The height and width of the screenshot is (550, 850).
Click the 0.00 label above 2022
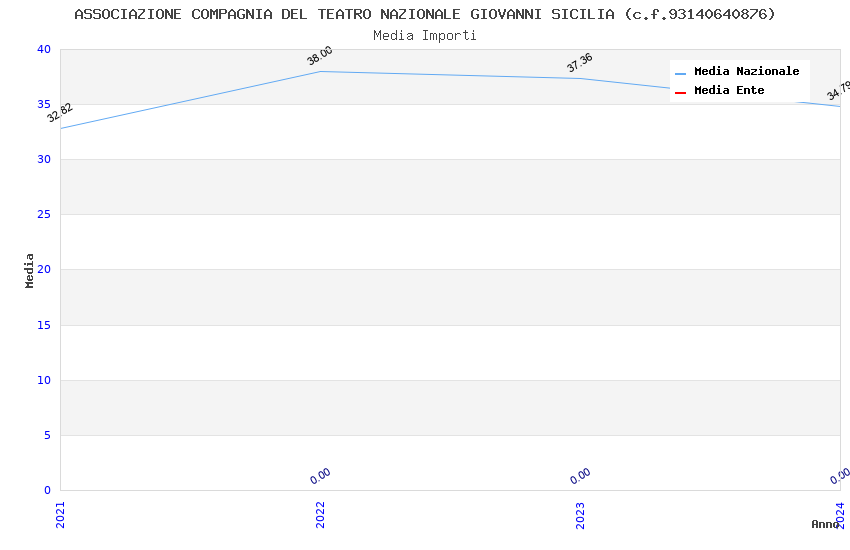(320, 476)
